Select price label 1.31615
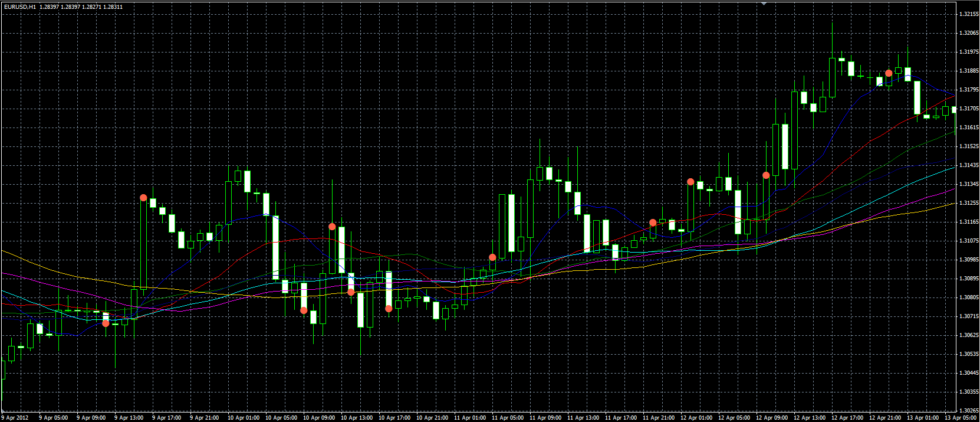980x422 pixels. 969,127
